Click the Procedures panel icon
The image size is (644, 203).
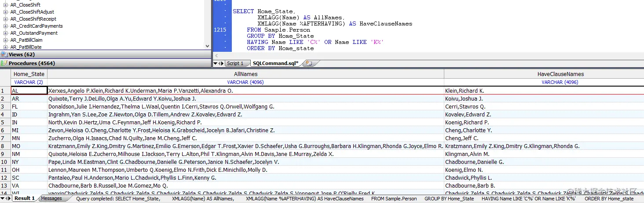click(4, 63)
